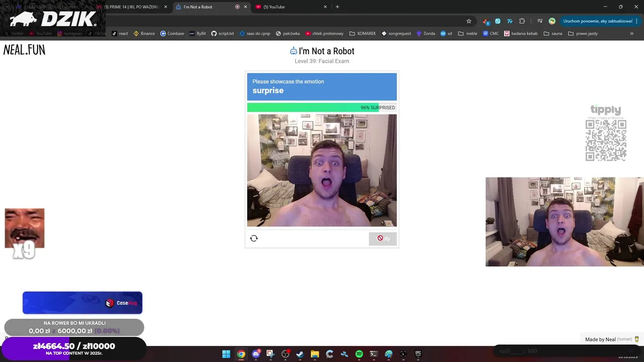Open the terminal taskbar icon
The width and height of the screenshot is (644, 362).
tap(374, 354)
